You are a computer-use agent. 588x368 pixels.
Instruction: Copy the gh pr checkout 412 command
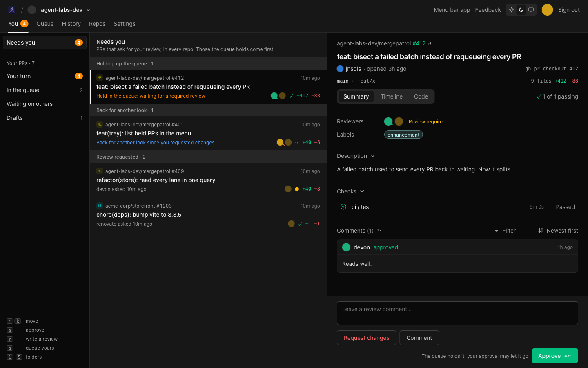pyautogui.click(x=552, y=69)
